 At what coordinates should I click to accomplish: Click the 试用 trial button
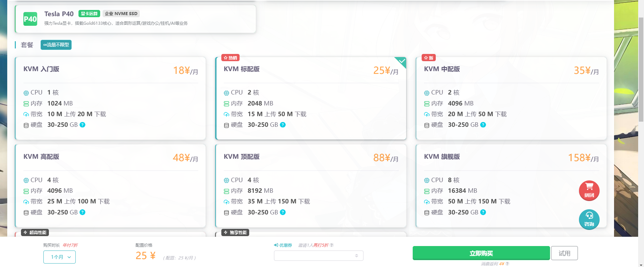(564, 253)
